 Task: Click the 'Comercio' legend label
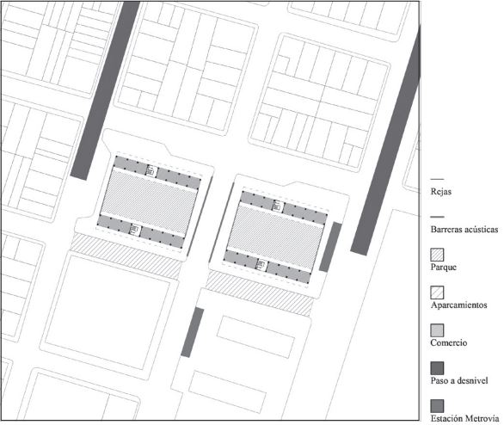(x=449, y=342)
